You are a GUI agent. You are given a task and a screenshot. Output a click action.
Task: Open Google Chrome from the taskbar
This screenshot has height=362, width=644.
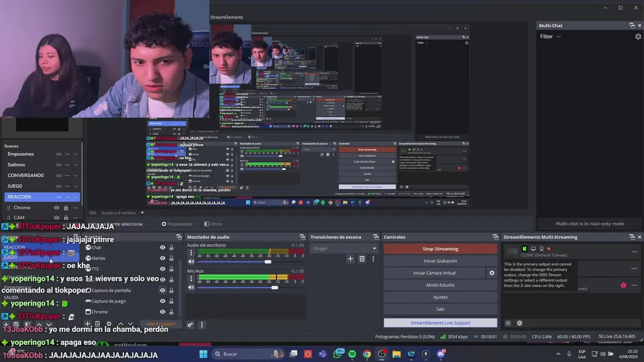[x=367, y=354]
